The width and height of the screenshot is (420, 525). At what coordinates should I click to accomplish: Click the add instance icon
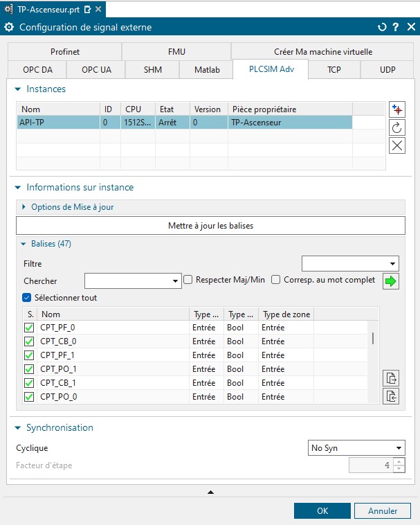[x=397, y=110]
